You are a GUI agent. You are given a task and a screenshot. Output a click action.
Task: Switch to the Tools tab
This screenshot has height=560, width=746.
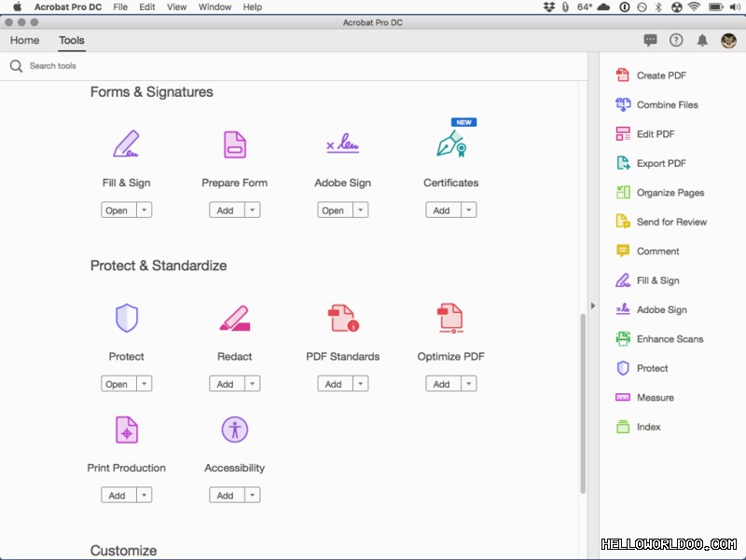pyautogui.click(x=72, y=40)
